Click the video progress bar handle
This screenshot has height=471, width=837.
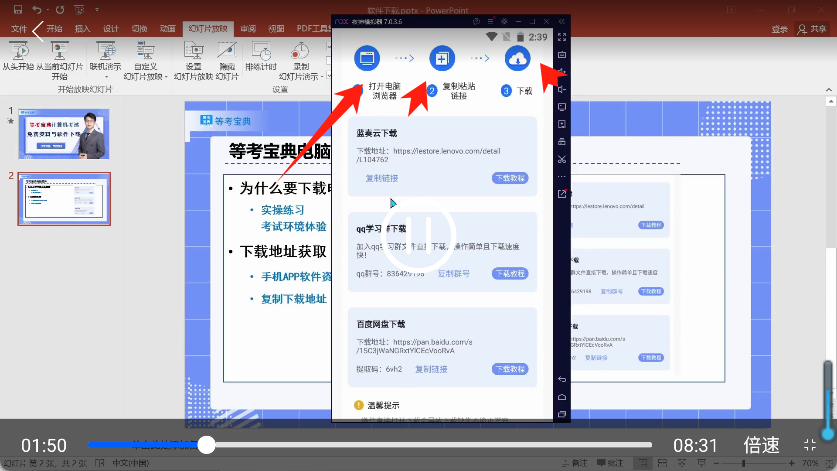(206, 445)
